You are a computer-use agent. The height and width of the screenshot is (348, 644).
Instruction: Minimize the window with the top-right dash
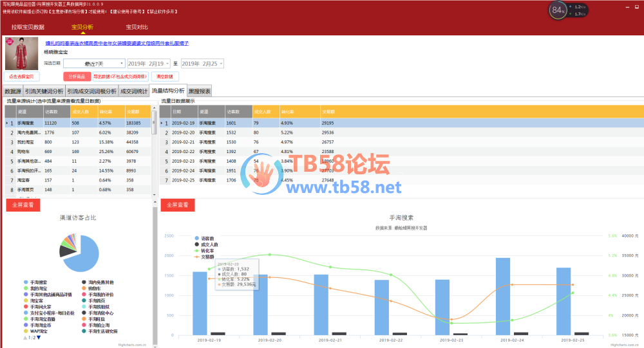click(627, 7)
